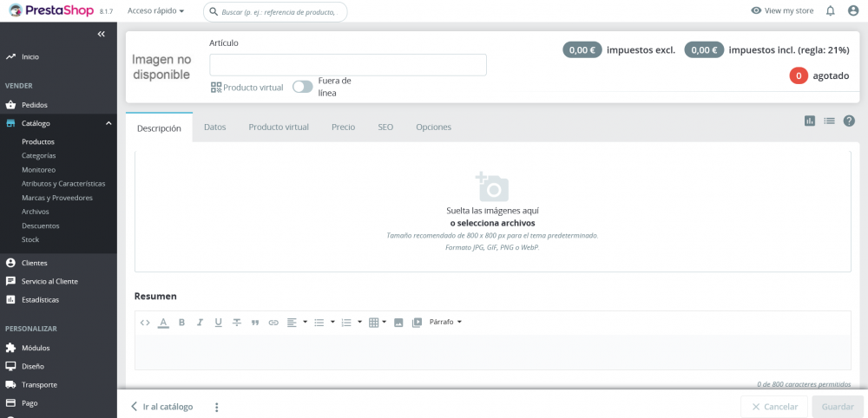Open the notifications bell

pyautogui.click(x=831, y=11)
